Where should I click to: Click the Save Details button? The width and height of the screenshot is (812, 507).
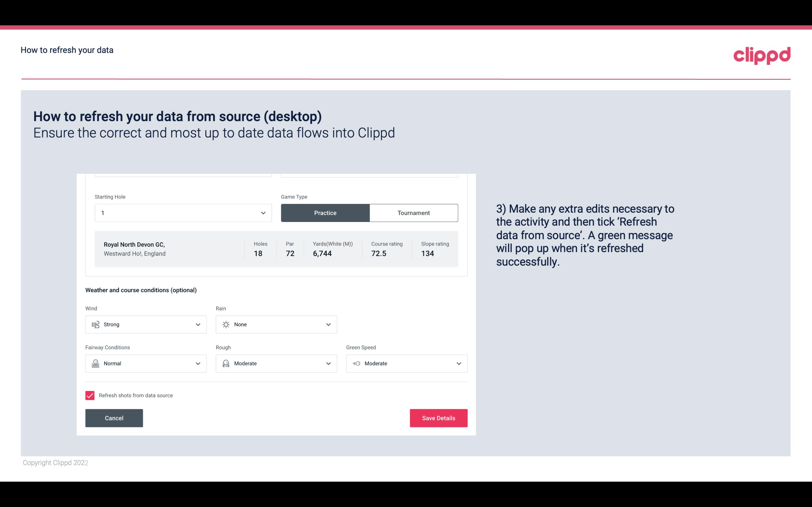(438, 418)
